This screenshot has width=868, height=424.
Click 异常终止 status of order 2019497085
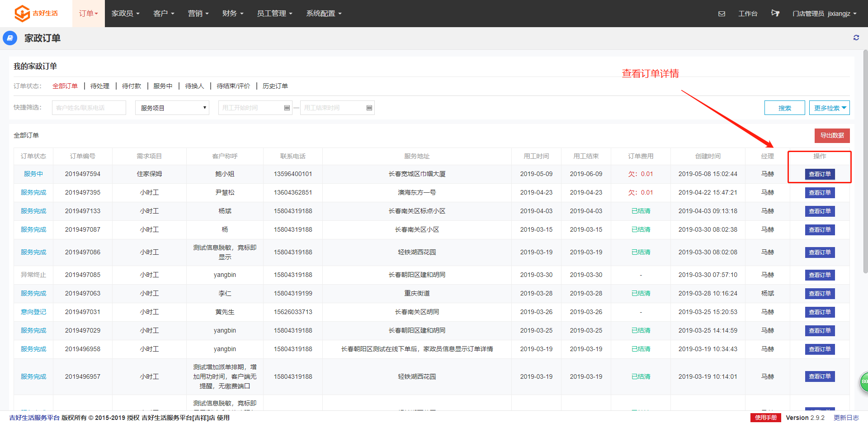(33, 275)
